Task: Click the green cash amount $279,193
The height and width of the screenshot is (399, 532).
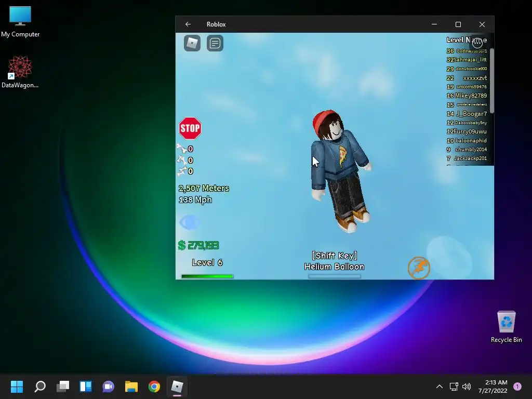Action: coord(198,245)
